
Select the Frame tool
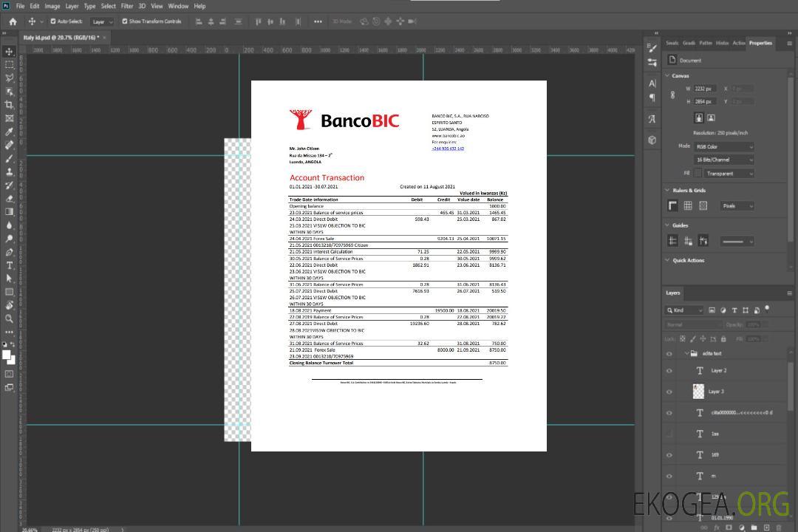pyautogui.click(x=9, y=118)
